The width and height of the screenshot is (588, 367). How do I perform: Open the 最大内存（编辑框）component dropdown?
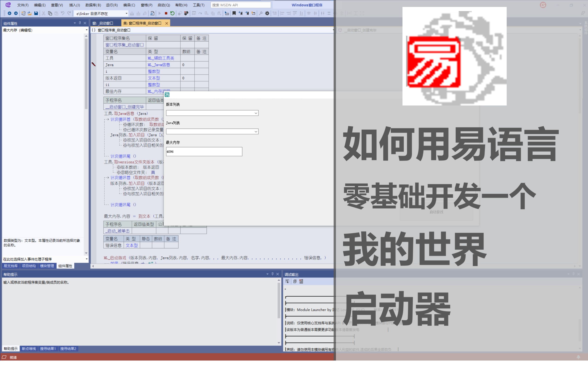coord(86,30)
